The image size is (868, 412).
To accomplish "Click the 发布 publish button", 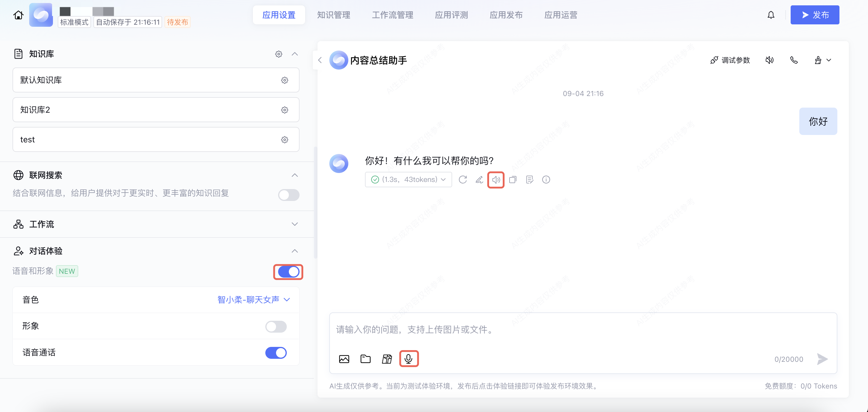I will click(x=814, y=15).
